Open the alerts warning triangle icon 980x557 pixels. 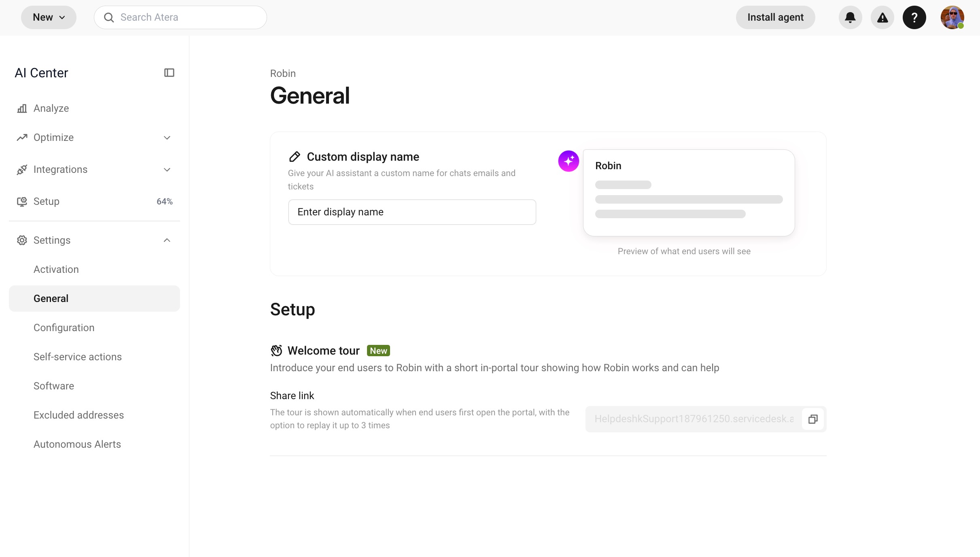[882, 17]
